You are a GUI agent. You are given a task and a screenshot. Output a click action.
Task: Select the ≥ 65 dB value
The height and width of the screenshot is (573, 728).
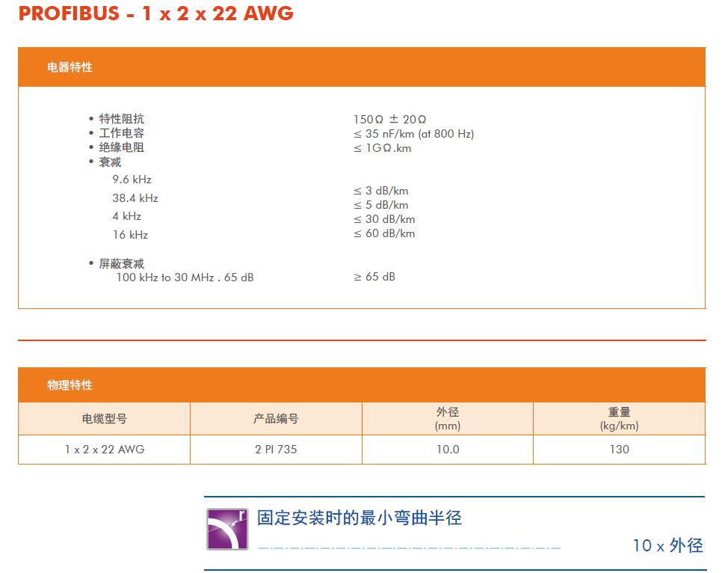tap(374, 277)
